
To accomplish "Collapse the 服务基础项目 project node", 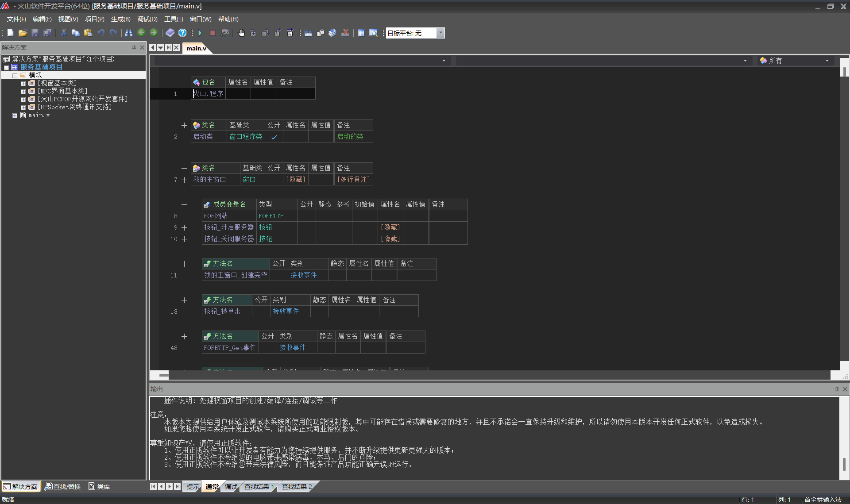I will 6,68.
